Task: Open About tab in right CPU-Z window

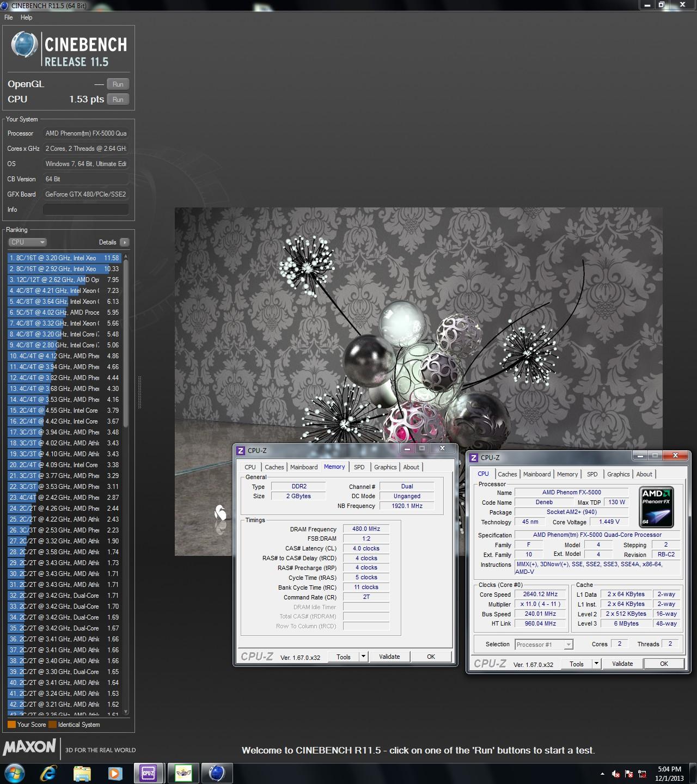Action: point(644,474)
